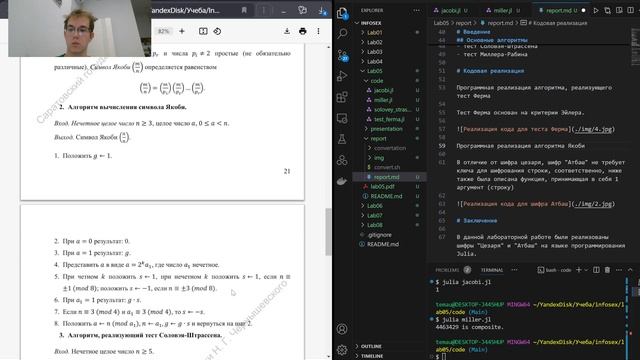Open PDF viewer more actions menu
Viewport: 640px width, 360px height.
coord(318,31)
